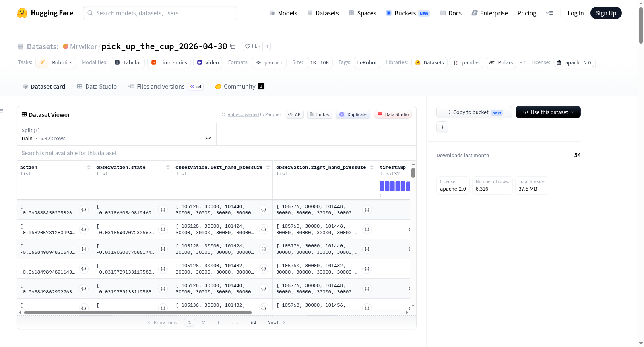Click the Sign Up button
This screenshot has width=644, height=347.
[x=606, y=13]
